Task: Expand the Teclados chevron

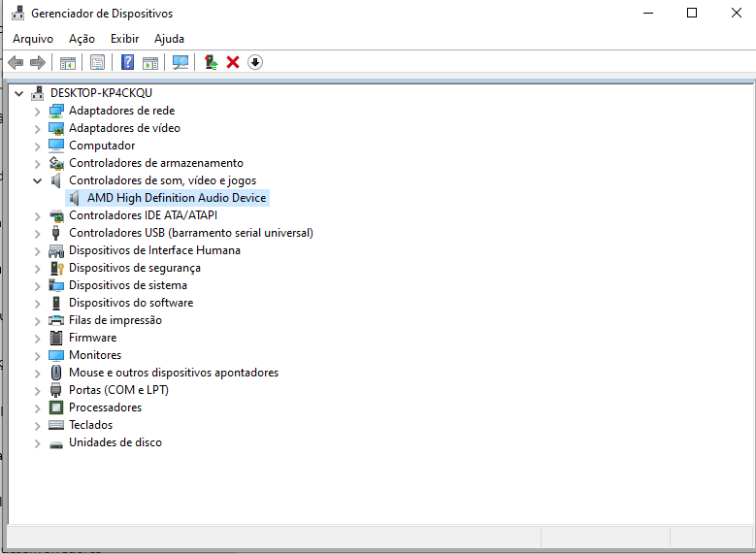Action: (37, 426)
